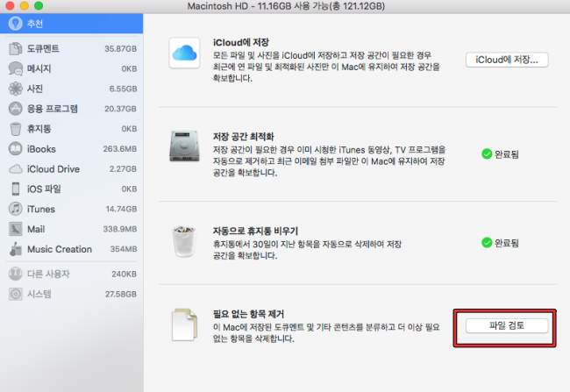This screenshot has height=392, width=570.
Task: Click the 응용 프로그램 App Store icon
Action: pos(15,109)
